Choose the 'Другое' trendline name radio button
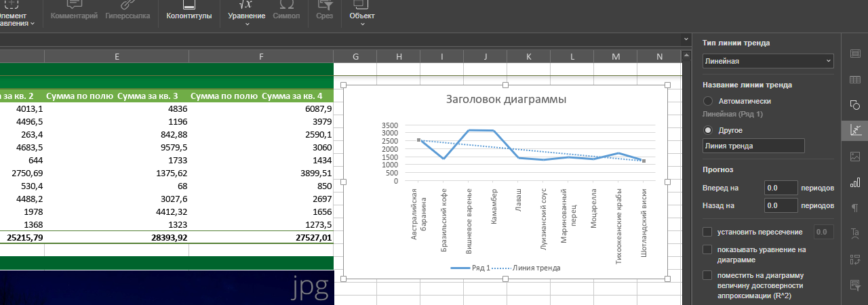Viewport: 868px width, 305px height. pos(708,130)
